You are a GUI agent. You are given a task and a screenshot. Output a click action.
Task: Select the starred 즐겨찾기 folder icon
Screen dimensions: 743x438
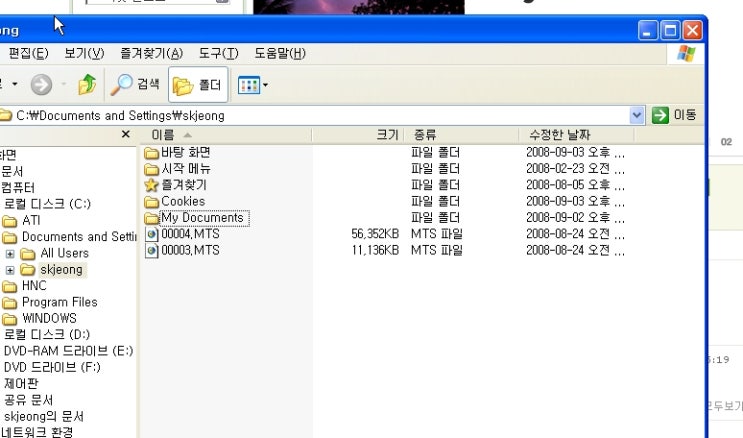pos(152,186)
